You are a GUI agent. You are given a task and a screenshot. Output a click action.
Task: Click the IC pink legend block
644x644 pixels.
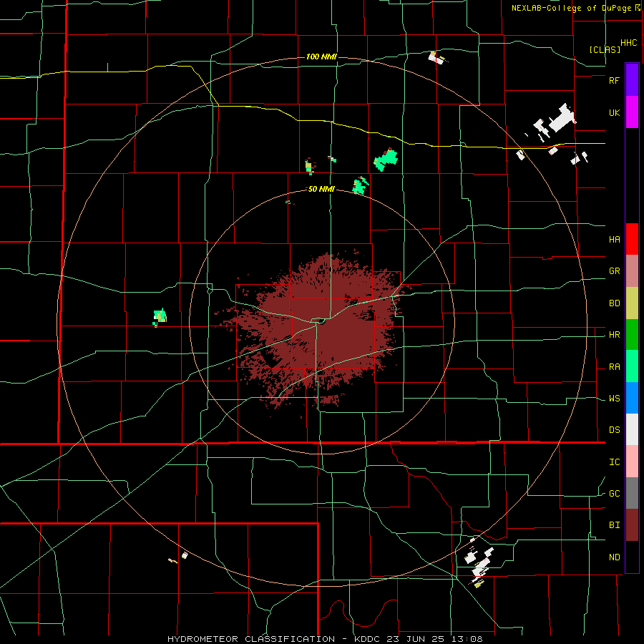pos(632,462)
